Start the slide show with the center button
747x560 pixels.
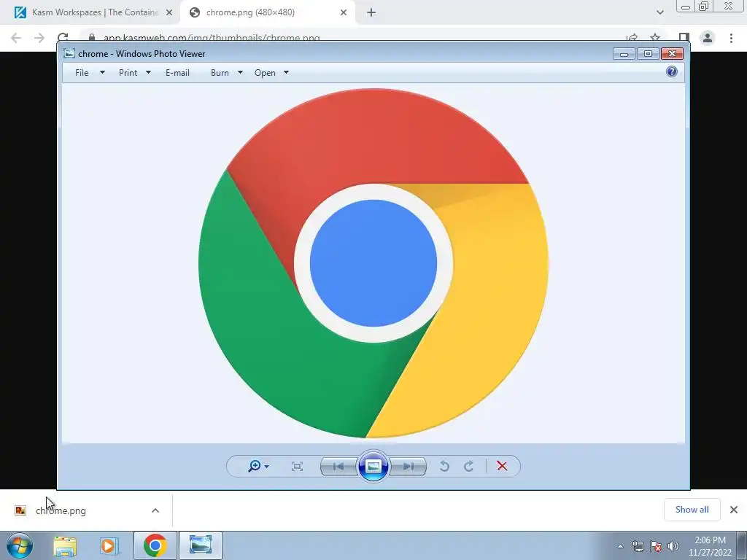tap(373, 466)
